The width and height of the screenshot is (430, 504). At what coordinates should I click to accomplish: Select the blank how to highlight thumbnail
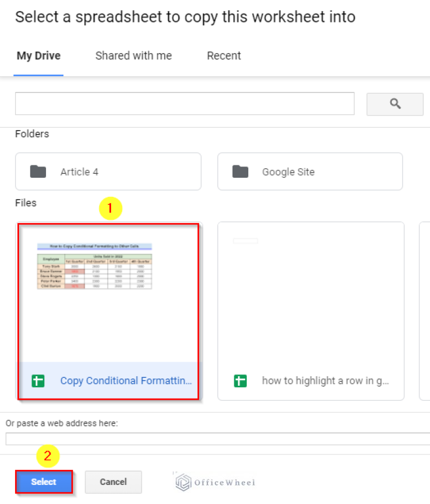(x=311, y=292)
